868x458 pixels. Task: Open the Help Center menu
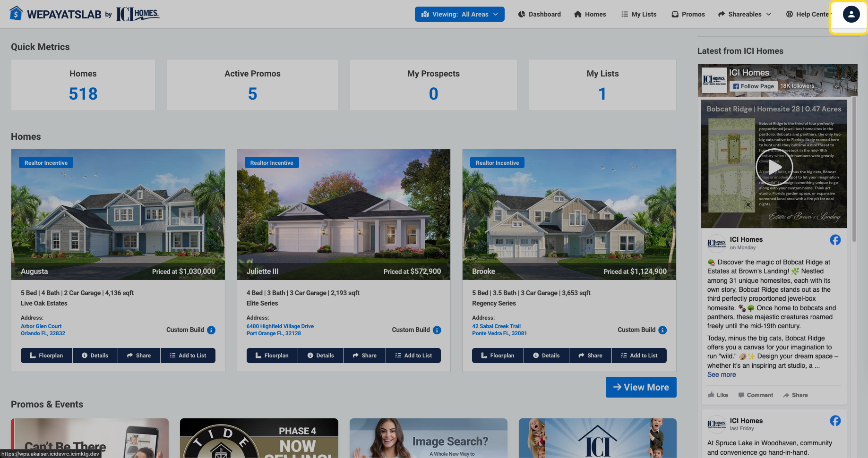(x=808, y=14)
